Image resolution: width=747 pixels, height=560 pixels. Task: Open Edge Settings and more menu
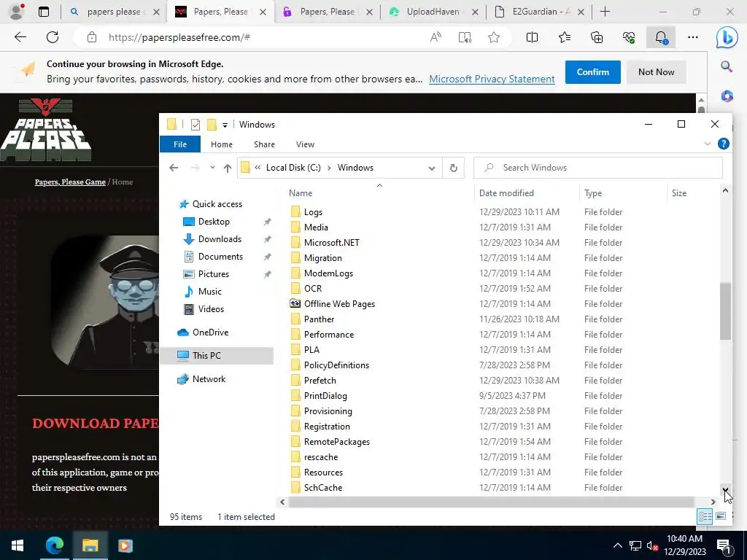pos(693,37)
